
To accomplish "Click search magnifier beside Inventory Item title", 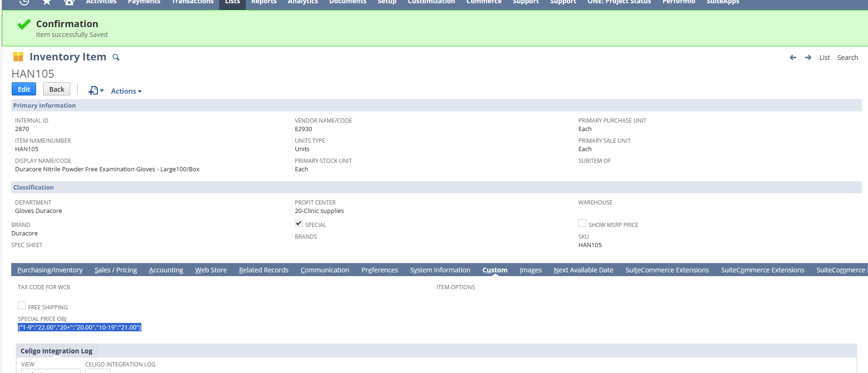I will [116, 58].
